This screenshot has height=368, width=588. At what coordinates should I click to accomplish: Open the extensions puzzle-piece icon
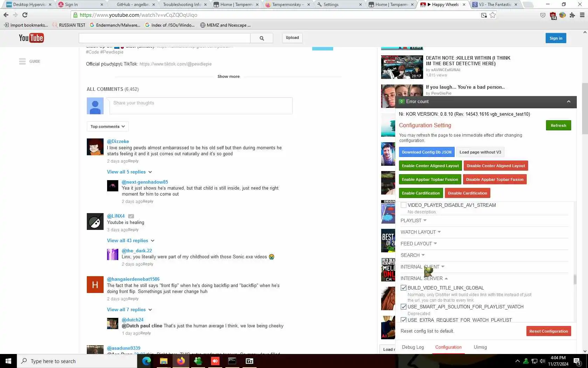572,15
